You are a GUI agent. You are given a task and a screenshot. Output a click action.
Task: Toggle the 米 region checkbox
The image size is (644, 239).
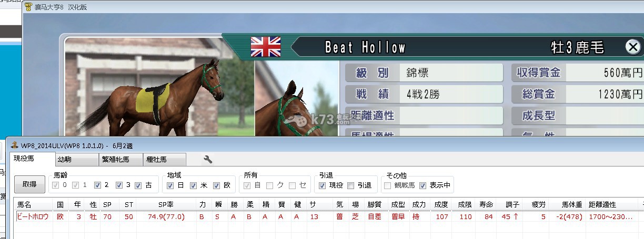pyautogui.click(x=194, y=185)
